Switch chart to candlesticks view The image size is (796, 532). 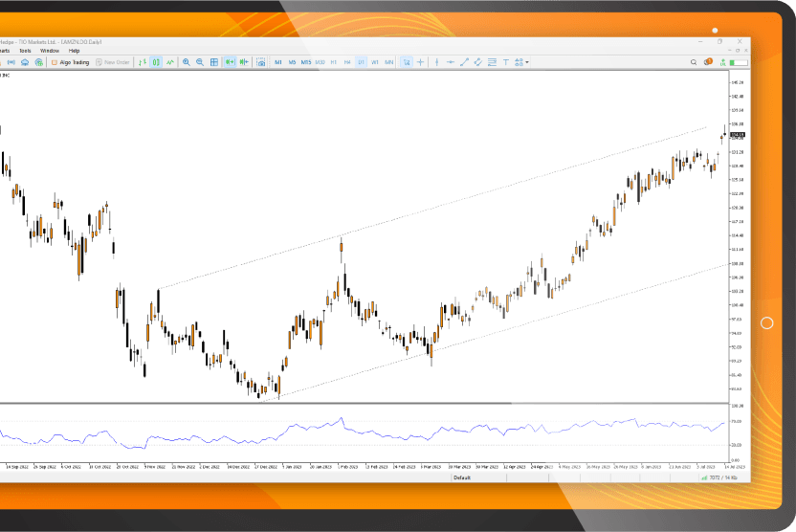click(156, 62)
